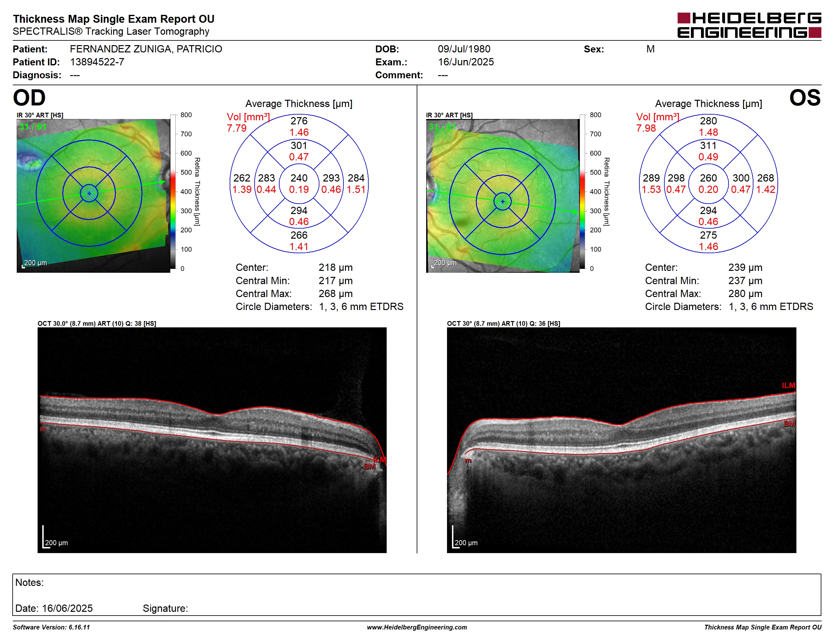Click OS inner superior thickness 311

[x=708, y=146]
